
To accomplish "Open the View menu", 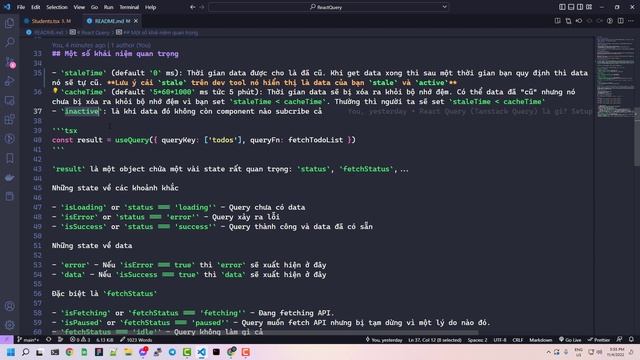I will click(x=79, y=7).
